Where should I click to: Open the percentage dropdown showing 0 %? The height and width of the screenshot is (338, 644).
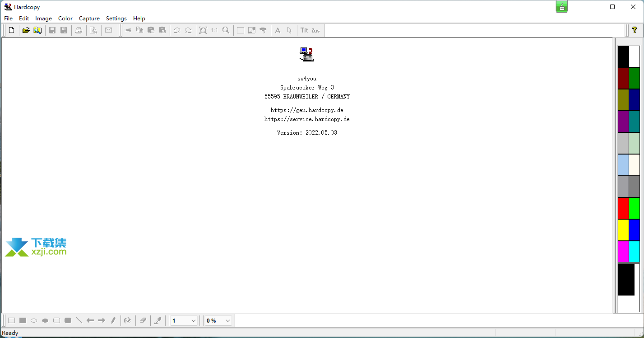click(x=218, y=320)
